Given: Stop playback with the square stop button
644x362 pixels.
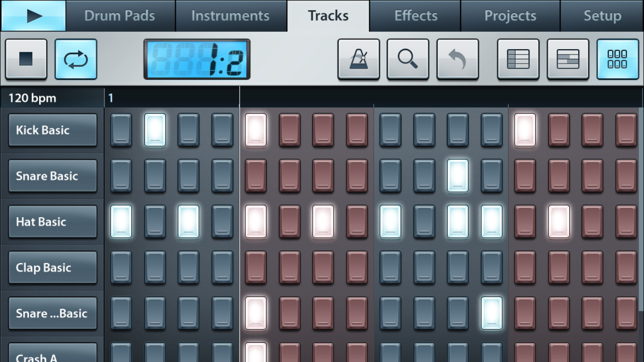Looking at the screenshot, I should click(26, 59).
